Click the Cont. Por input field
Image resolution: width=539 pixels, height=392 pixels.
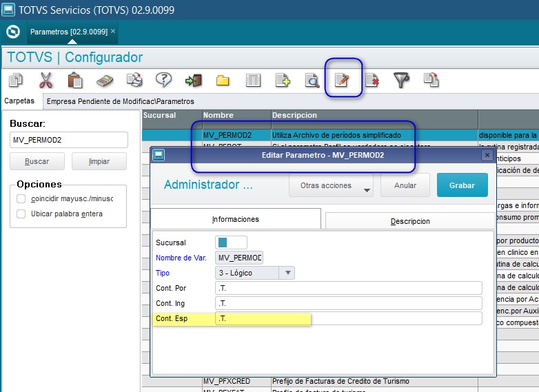click(x=349, y=288)
